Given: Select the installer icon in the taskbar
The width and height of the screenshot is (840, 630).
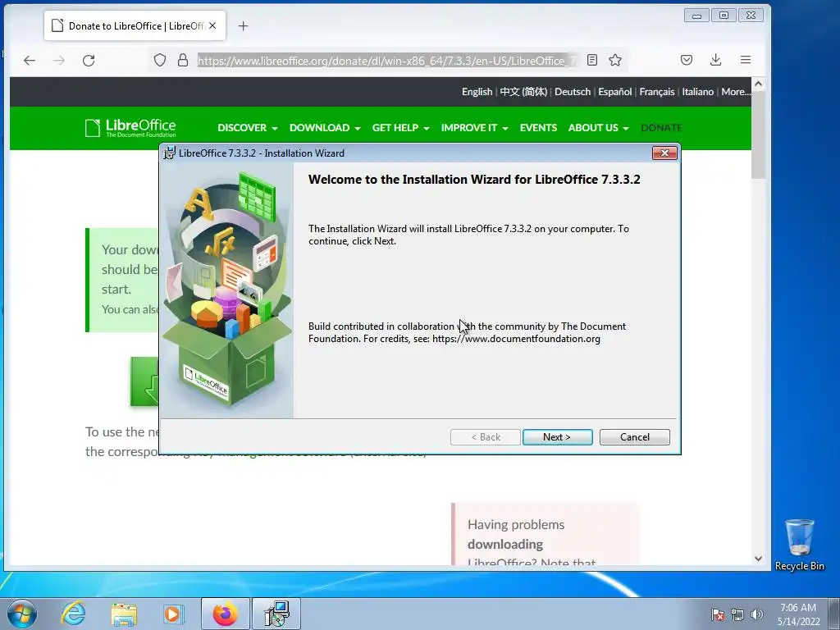Looking at the screenshot, I should point(276,614).
